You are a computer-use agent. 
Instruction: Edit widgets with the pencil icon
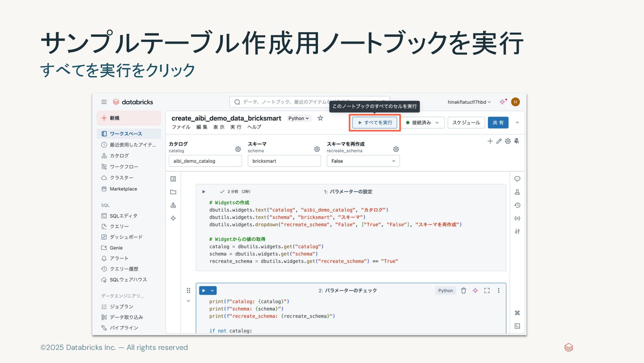tap(499, 141)
